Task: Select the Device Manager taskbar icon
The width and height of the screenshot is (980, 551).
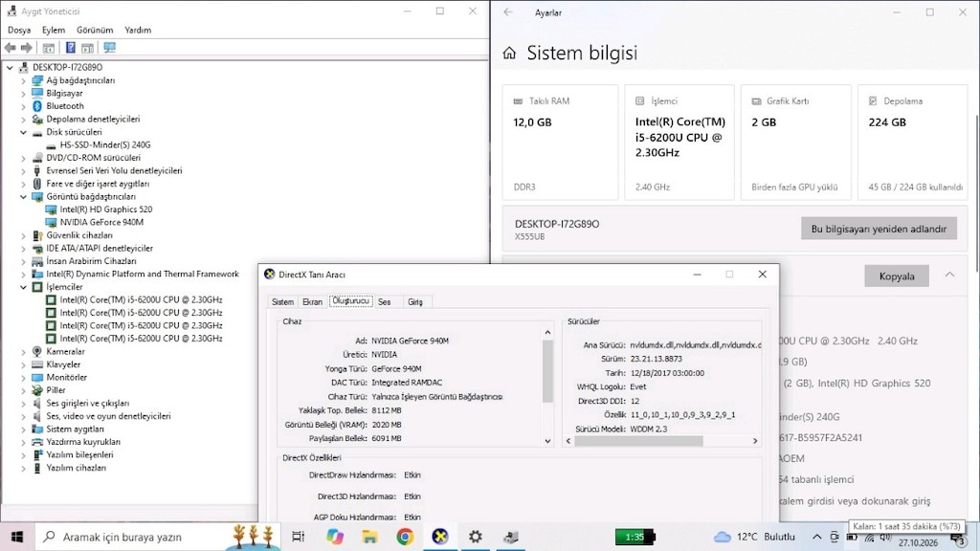Action: point(511,537)
